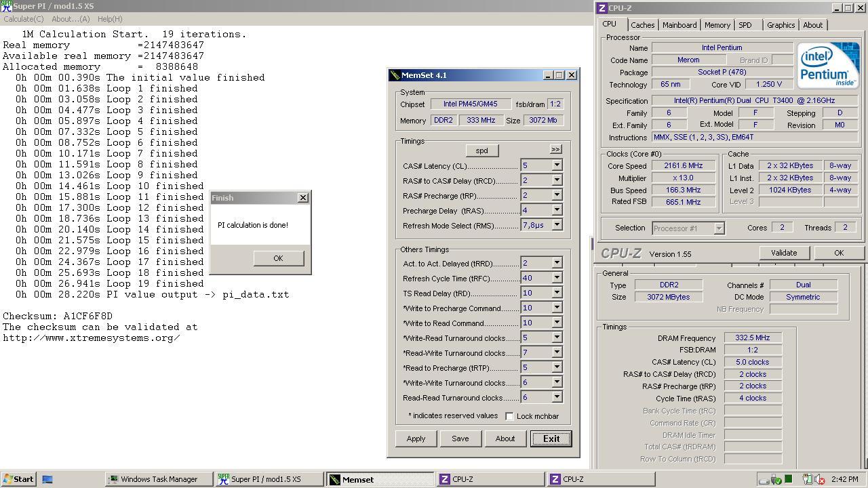Close the Finish dialog with X
The image size is (868, 488).
[303, 198]
